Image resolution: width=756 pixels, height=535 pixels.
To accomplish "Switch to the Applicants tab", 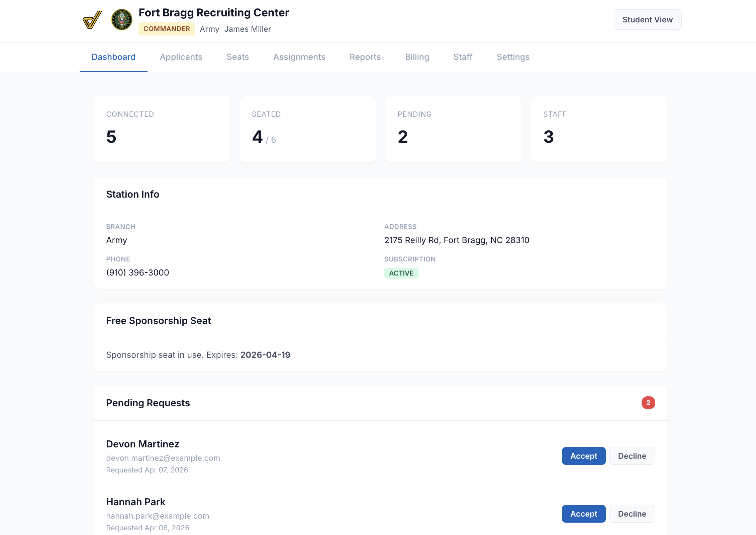I will (x=181, y=57).
